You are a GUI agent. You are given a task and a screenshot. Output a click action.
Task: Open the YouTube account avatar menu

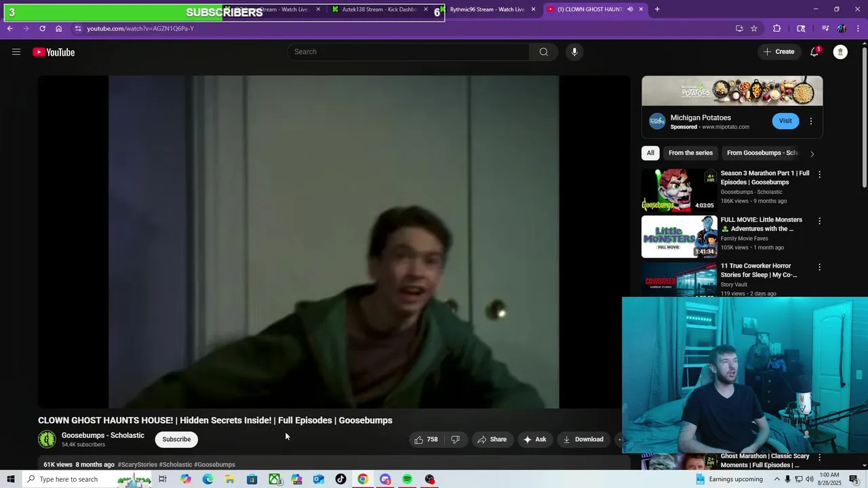pyautogui.click(x=840, y=52)
